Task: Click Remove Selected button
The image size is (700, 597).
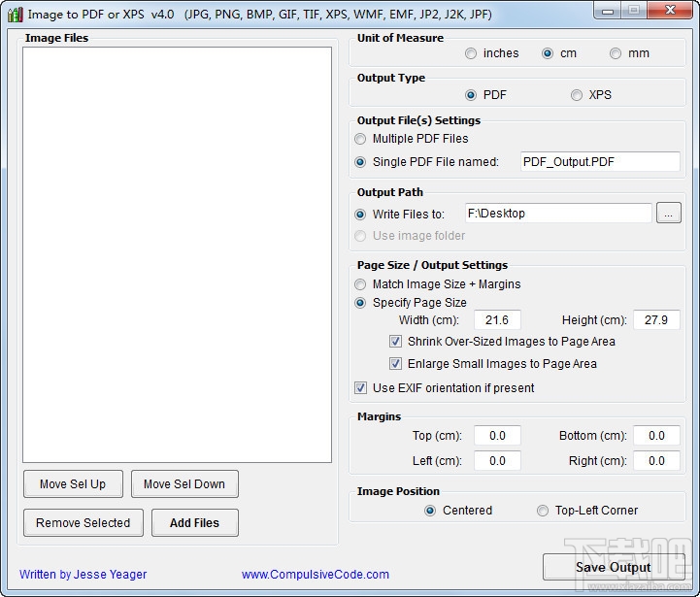Action: (83, 523)
